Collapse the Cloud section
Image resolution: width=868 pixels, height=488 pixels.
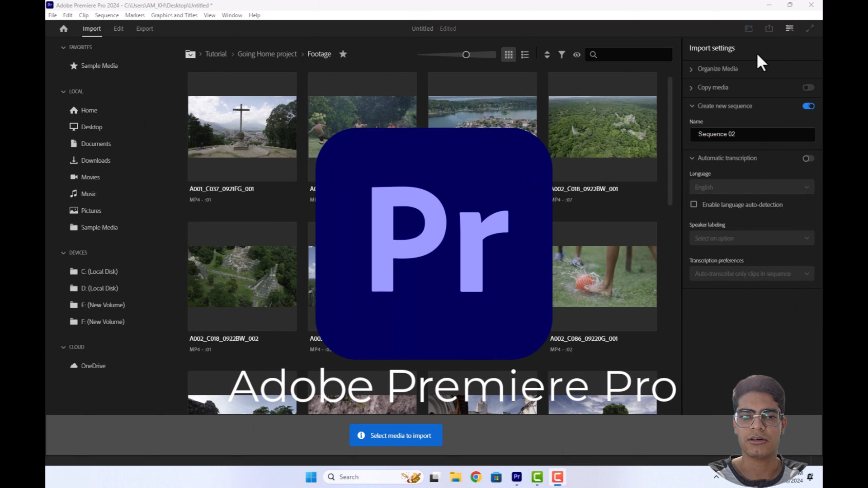point(63,347)
